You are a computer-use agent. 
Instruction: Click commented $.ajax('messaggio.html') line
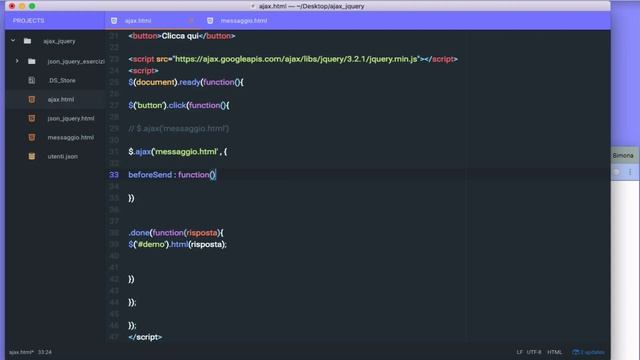point(179,129)
